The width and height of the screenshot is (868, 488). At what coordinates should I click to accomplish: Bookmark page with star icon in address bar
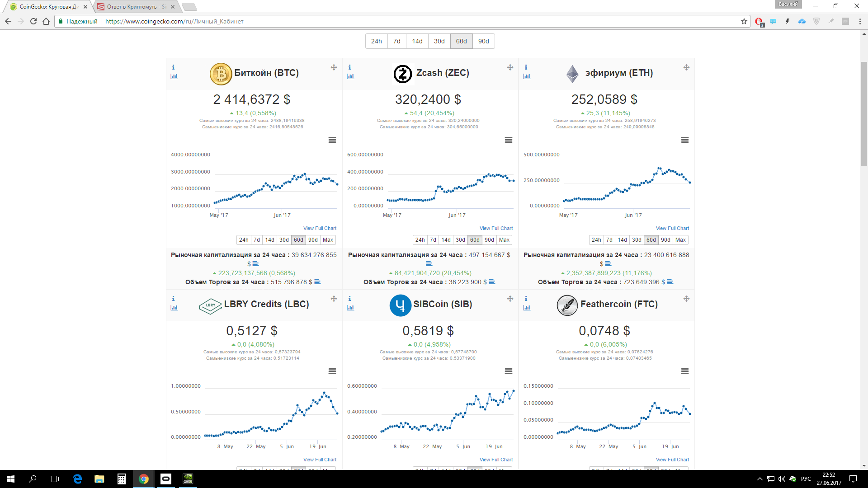pyautogui.click(x=744, y=21)
